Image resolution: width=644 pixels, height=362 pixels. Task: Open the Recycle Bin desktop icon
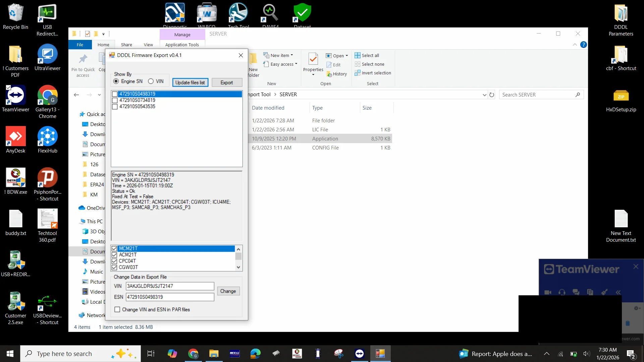tap(15, 17)
